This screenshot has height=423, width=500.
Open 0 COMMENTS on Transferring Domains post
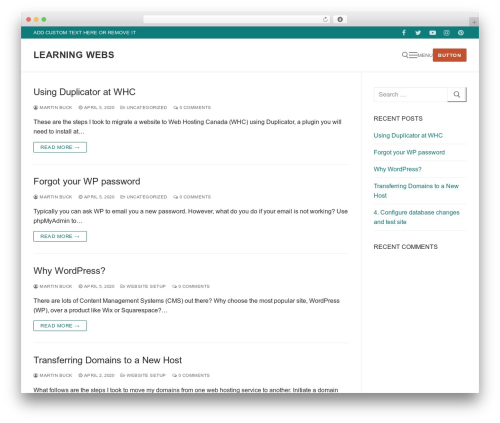click(x=191, y=375)
